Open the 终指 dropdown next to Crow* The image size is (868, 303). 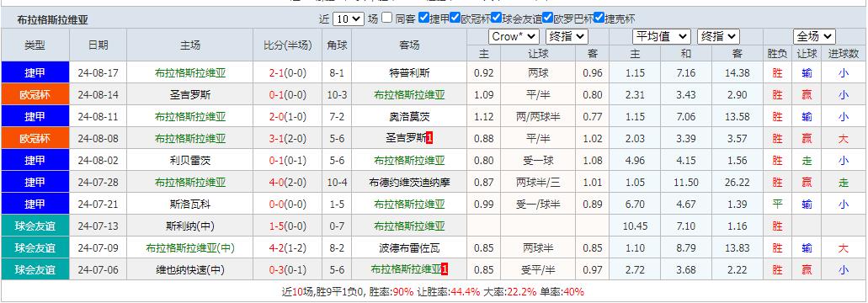(567, 36)
